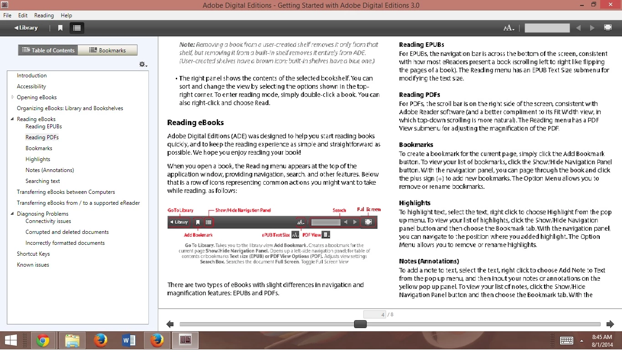Viewport: 622px width, 364px height.
Task: Click the next page right arrow
Action: click(610, 324)
